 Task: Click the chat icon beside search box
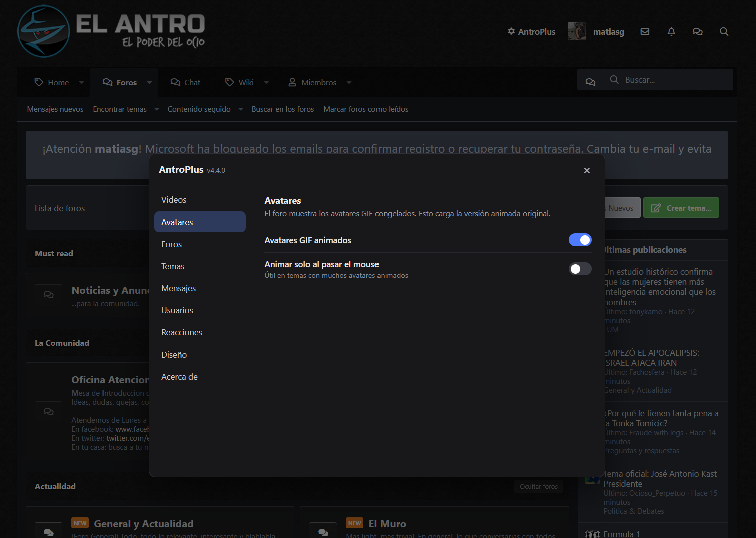pos(590,82)
